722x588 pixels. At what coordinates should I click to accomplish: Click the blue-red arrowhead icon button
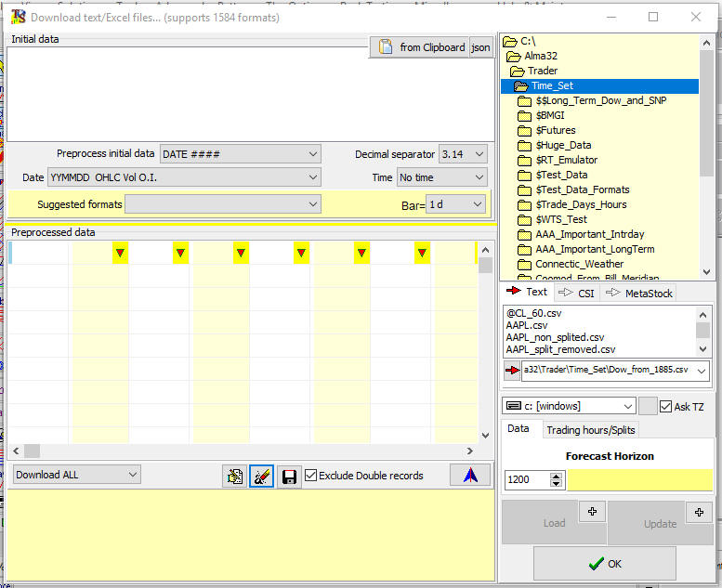(x=470, y=475)
